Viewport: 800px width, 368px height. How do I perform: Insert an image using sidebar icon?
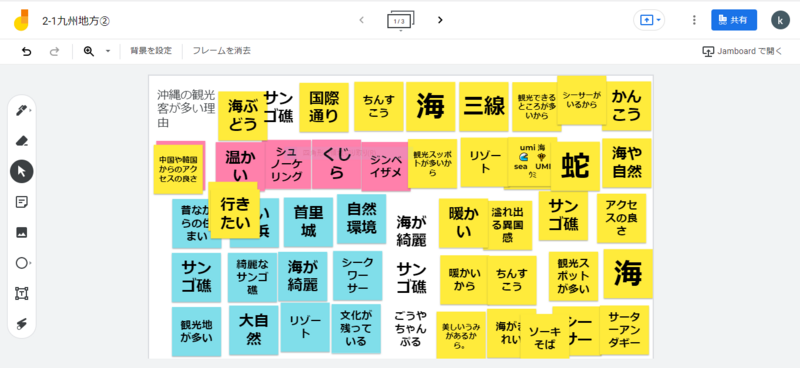[x=21, y=233]
